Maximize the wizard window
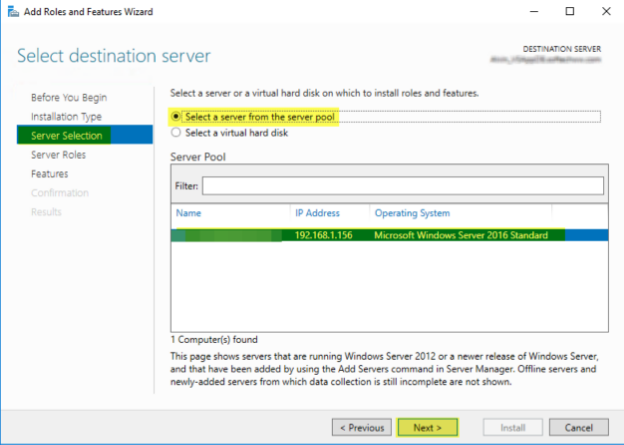 tap(570, 13)
